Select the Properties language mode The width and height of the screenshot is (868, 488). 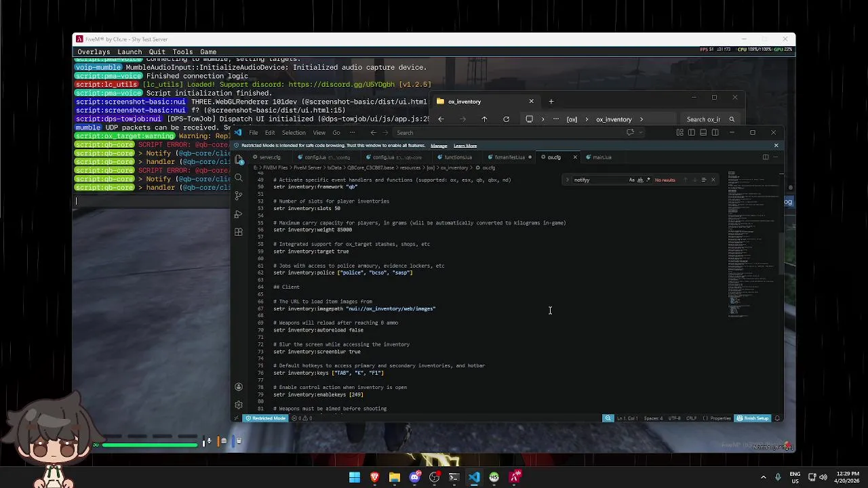coord(717,418)
